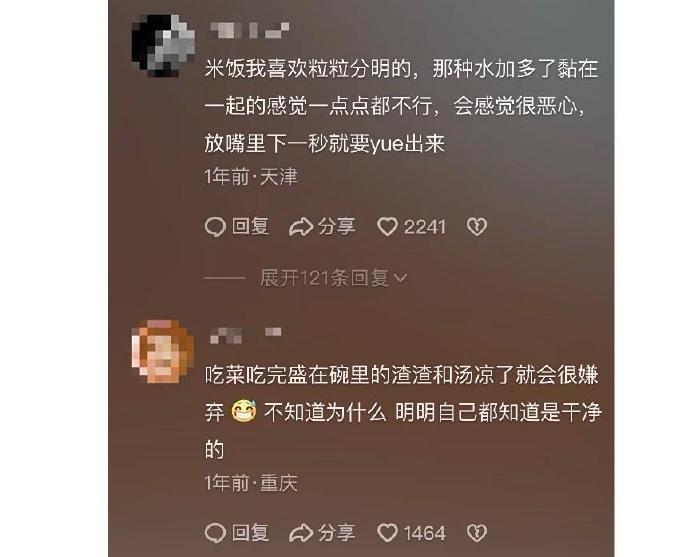690x557 pixels.
Task: Click 分享 under the rice comment
Action: tap(337, 227)
